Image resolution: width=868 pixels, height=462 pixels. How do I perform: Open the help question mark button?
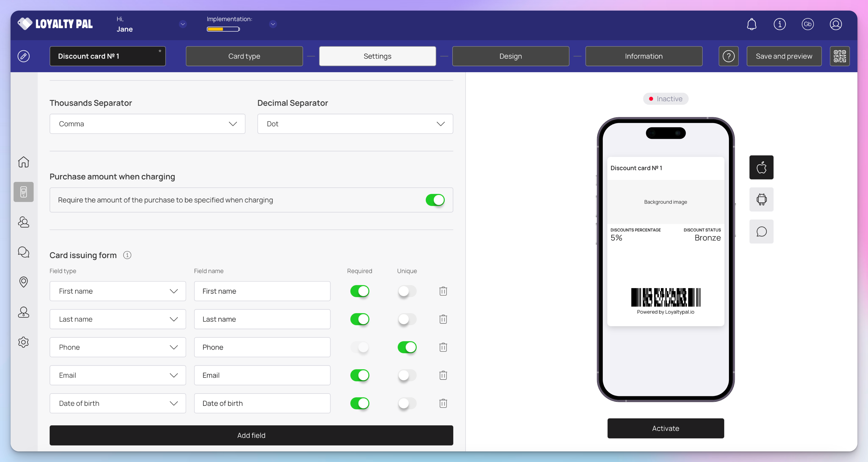[x=728, y=56]
